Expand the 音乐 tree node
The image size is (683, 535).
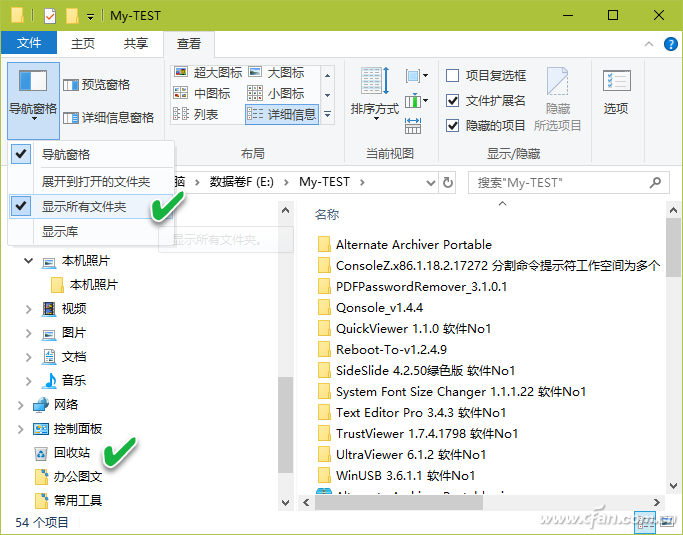[x=28, y=382]
